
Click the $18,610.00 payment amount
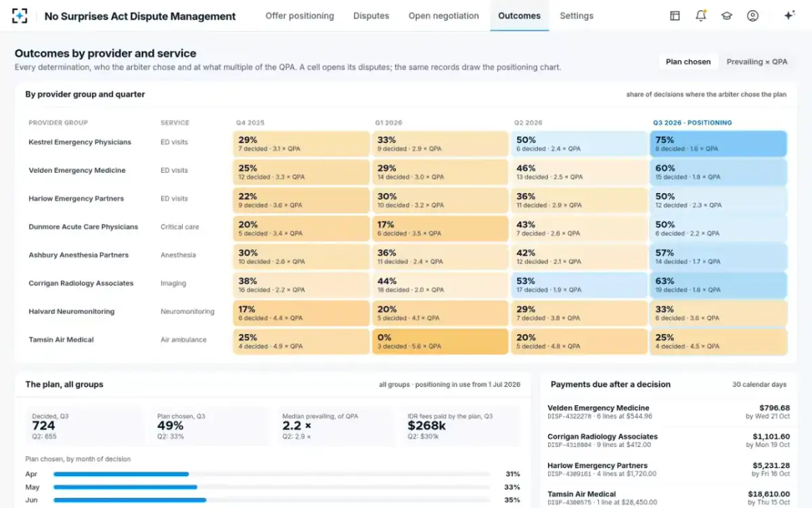click(770, 494)
